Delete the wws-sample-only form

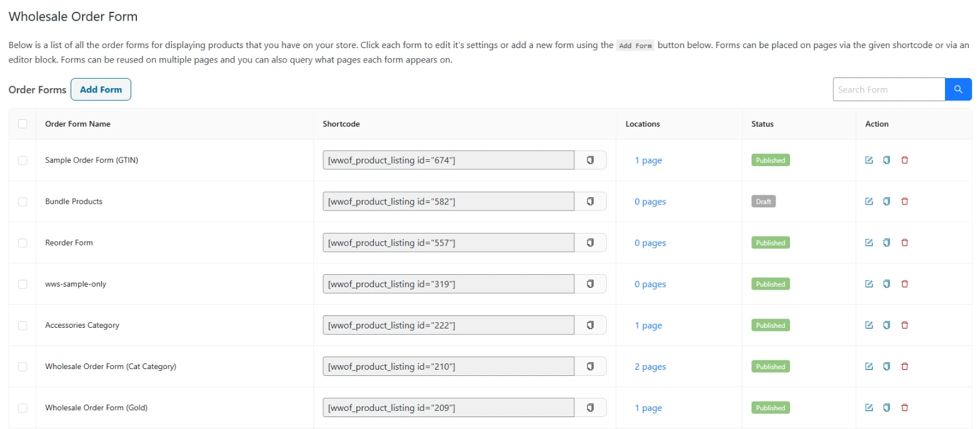click(x=904, y=284)
